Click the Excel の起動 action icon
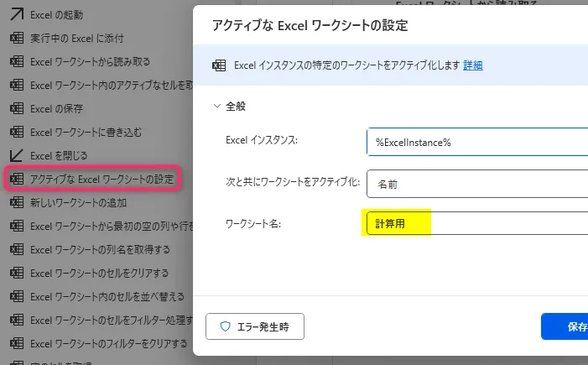Image resolution: width=588 pixels, height=365 pixels. pos(15,15)
